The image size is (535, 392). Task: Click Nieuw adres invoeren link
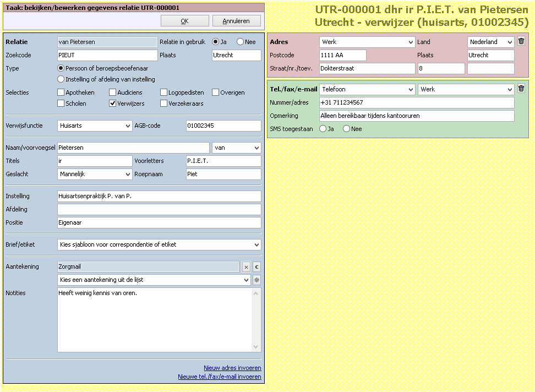click(x=232, y=368)
